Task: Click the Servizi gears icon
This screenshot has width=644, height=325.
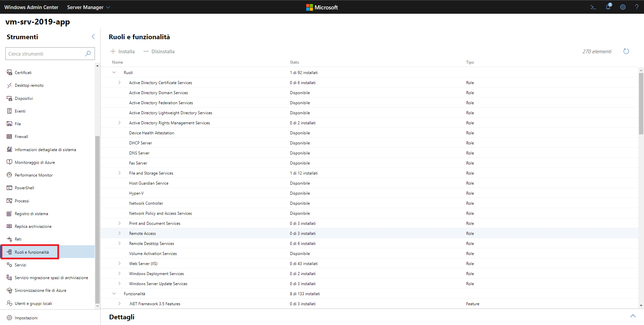Action: [x=9, y=265]
